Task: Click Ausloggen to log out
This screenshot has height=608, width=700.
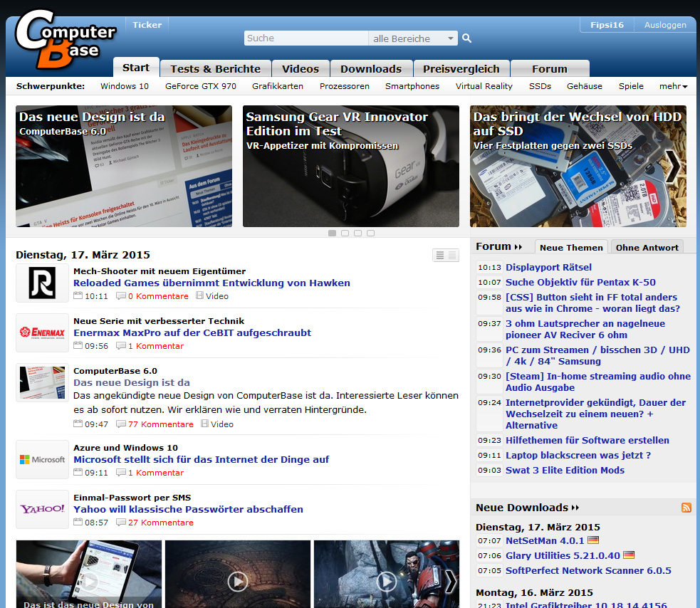Action: [664, 25]
